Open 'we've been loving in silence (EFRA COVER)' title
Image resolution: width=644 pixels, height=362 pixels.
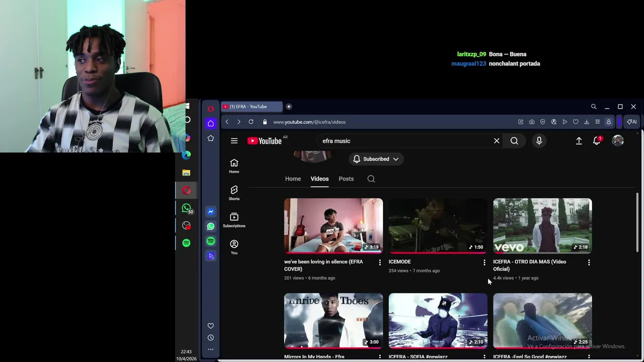click(324, 265)
